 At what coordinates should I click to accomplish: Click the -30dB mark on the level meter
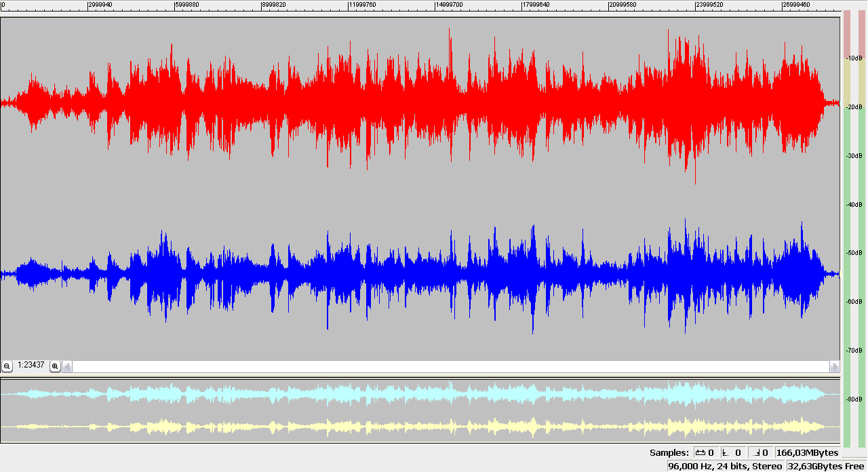[x=854, y=156]
